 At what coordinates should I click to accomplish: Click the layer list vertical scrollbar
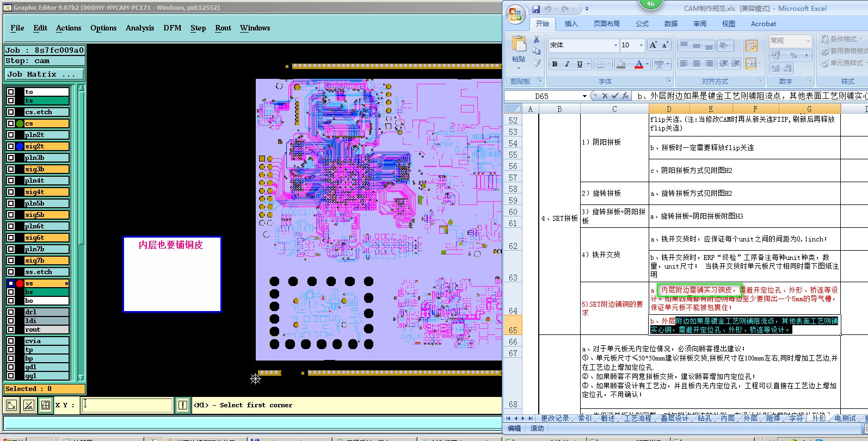tap(82, 232)
